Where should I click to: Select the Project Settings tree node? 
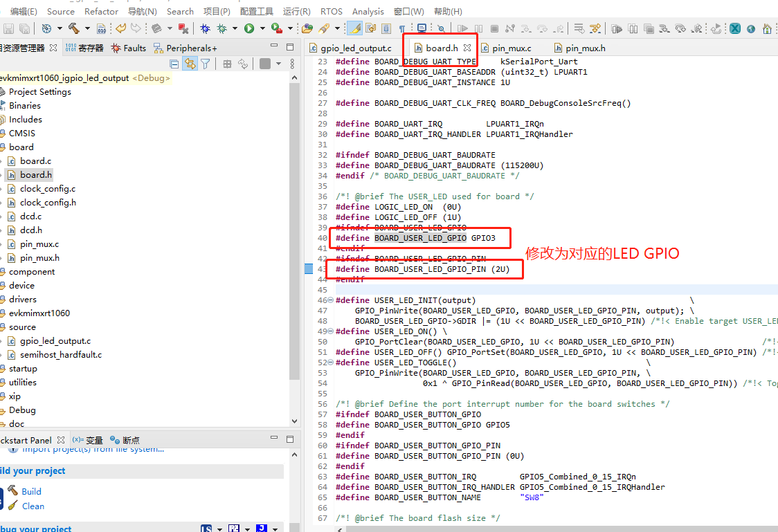click(39, 92)
